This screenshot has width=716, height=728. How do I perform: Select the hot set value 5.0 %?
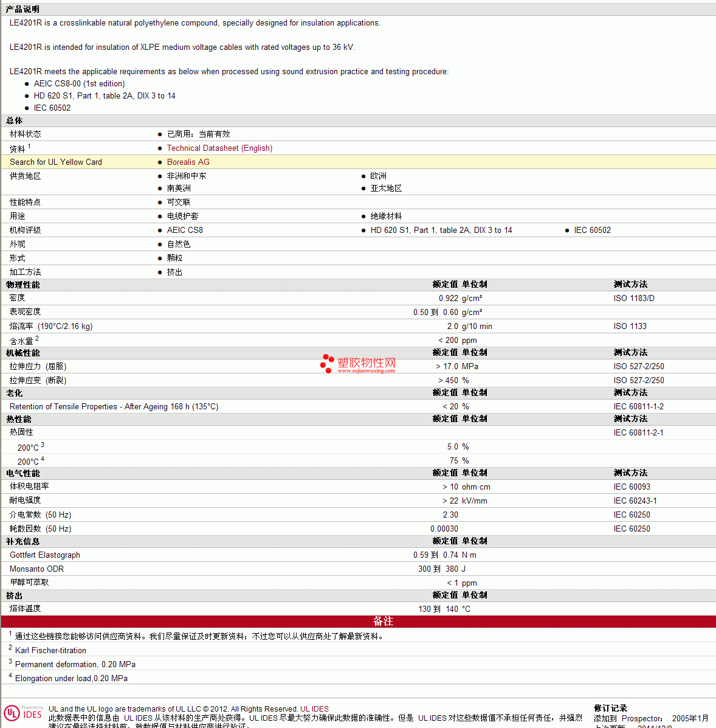point(458,446)
